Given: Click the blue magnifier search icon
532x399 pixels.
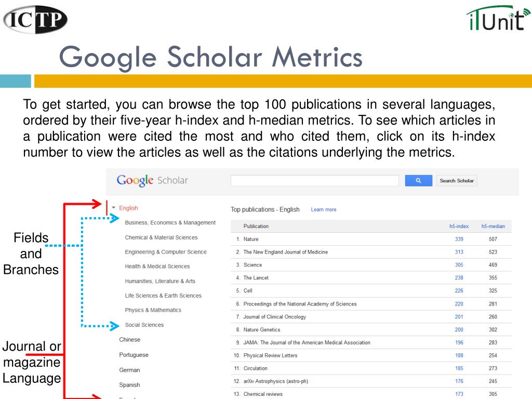Looking at the screenshot, I should 418,180.
